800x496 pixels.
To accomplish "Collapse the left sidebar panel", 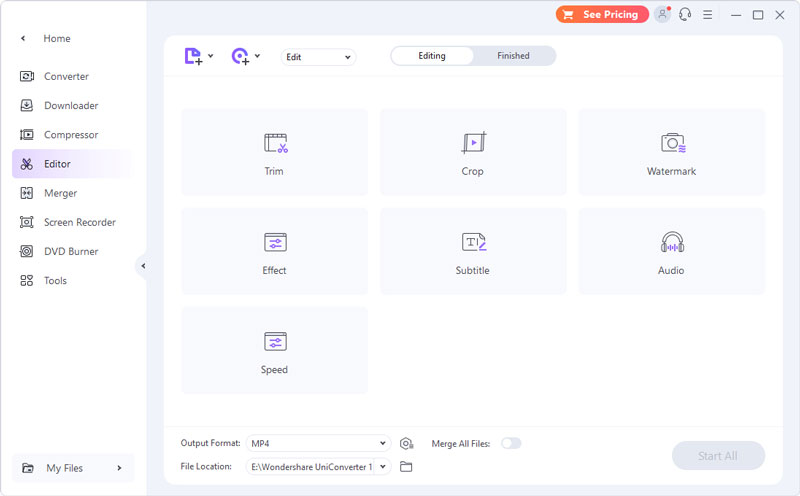I will pyautogui.click(x=143, y=266).
